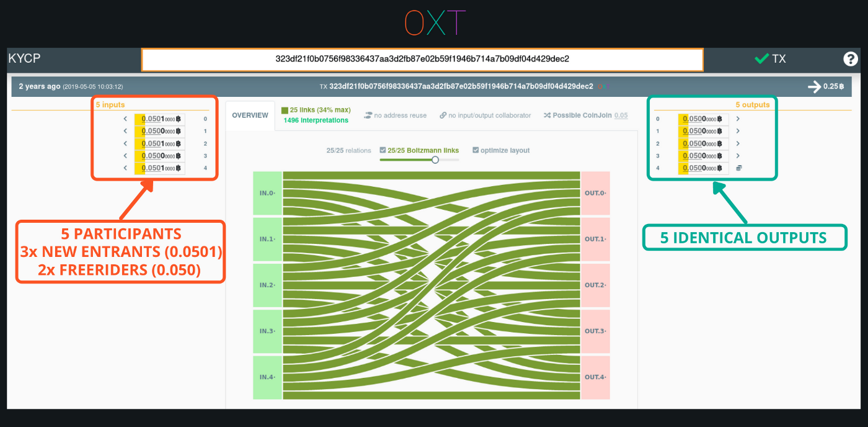This screenshot has height=427, width=868.
Task: Click input 1 amount 0.0500
Action: click(161, 131)
